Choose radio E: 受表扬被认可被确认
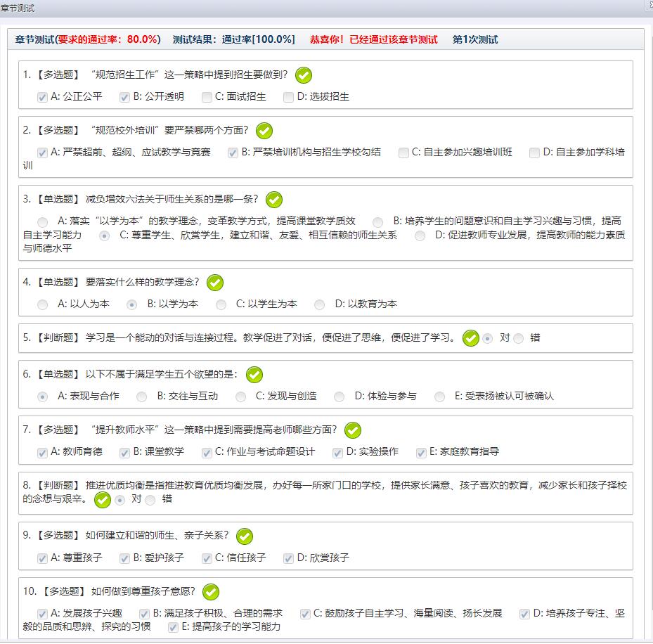653x644 pixels. (439, 397)
